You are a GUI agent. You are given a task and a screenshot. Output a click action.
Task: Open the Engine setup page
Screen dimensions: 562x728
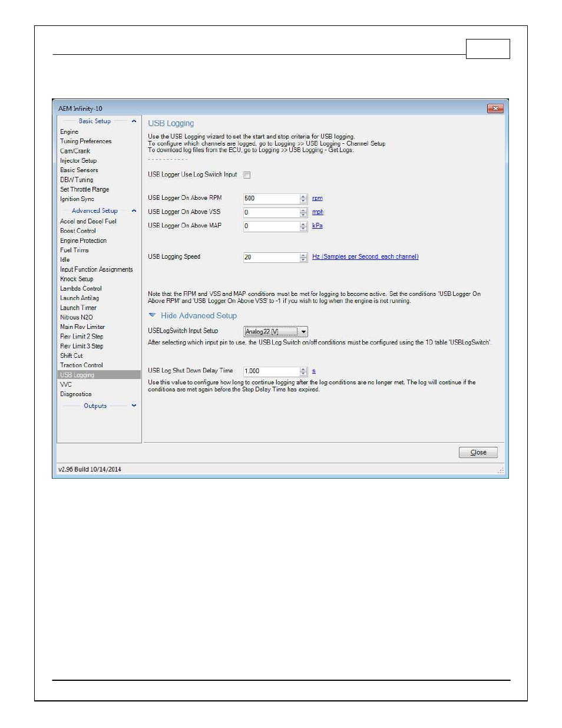(x=69, y=132)
